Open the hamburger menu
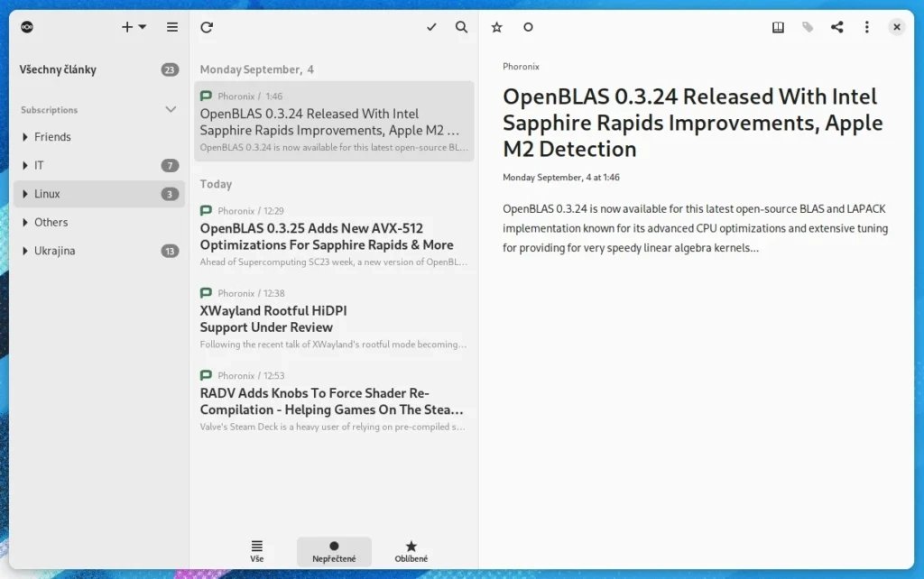Image resolution: width=924 pixels, height=579 pixels. (x=171, y=27)
